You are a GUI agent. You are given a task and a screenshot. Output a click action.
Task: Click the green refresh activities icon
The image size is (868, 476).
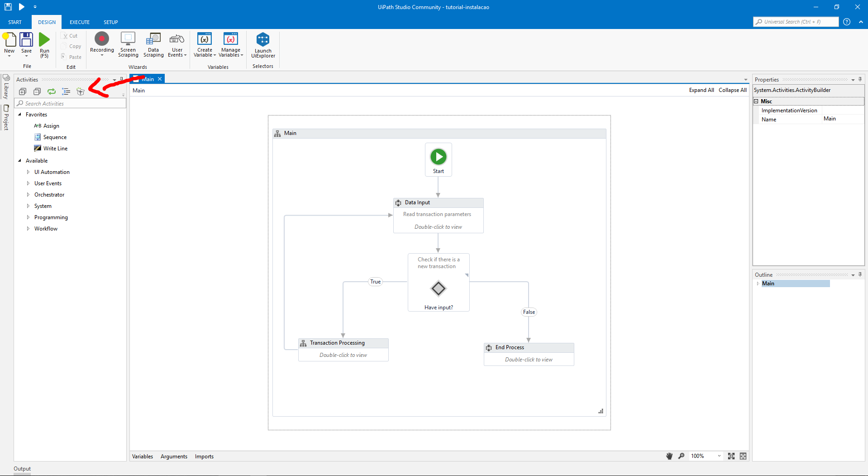tap(52, 91)
